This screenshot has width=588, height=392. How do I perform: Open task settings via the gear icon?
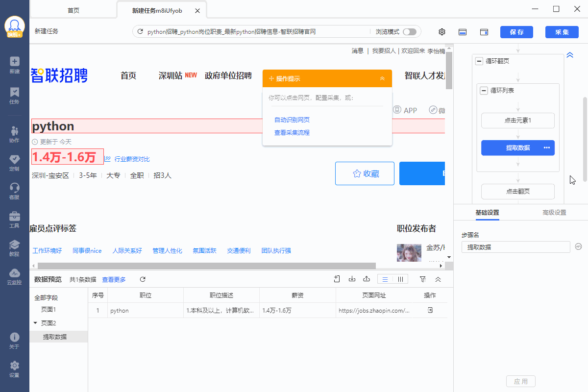pyautogui.click(x=442, y=32)
